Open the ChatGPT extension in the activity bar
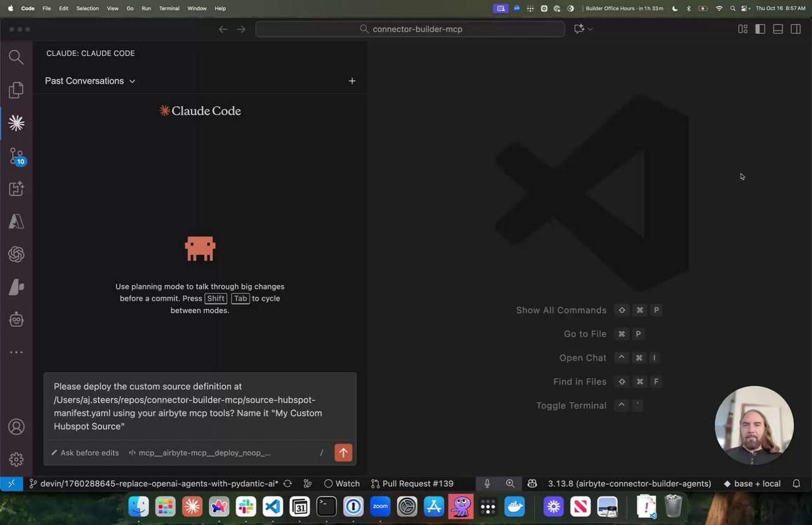 16,255
